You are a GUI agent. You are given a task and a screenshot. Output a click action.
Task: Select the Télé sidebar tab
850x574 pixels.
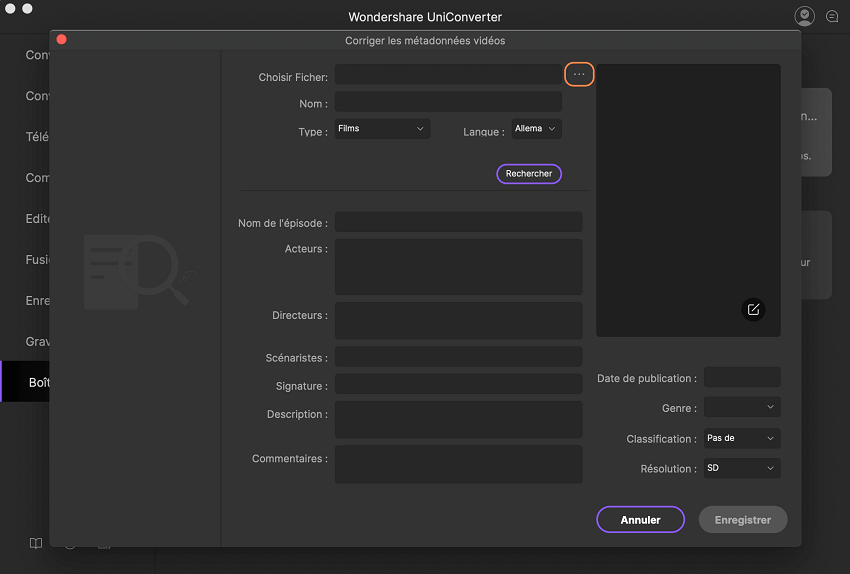(25, 137)
